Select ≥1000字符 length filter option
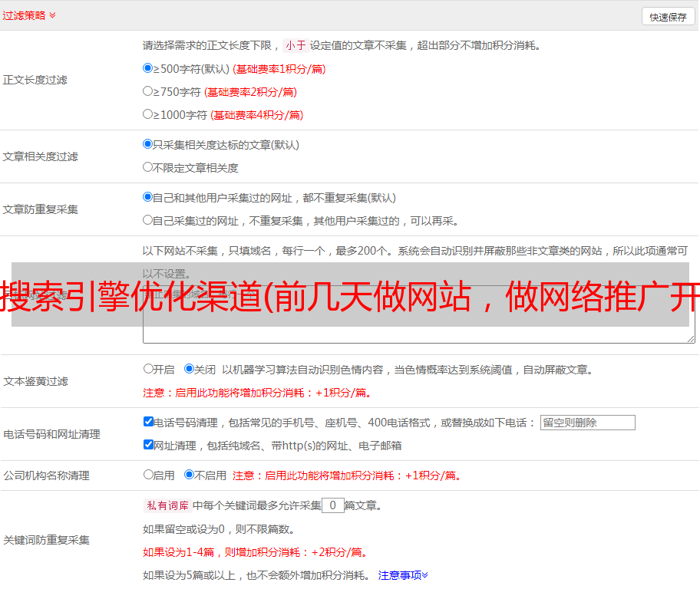700x589 pixels. [x=148, y=114]
